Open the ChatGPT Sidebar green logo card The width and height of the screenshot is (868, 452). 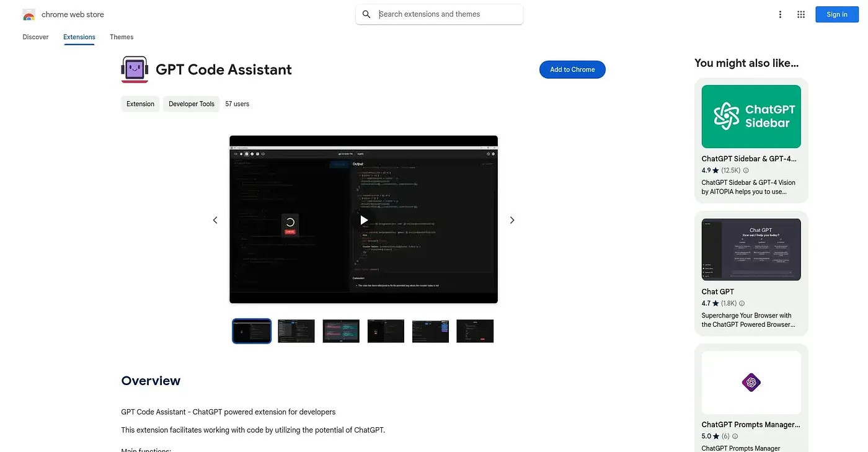pos(751,117)
